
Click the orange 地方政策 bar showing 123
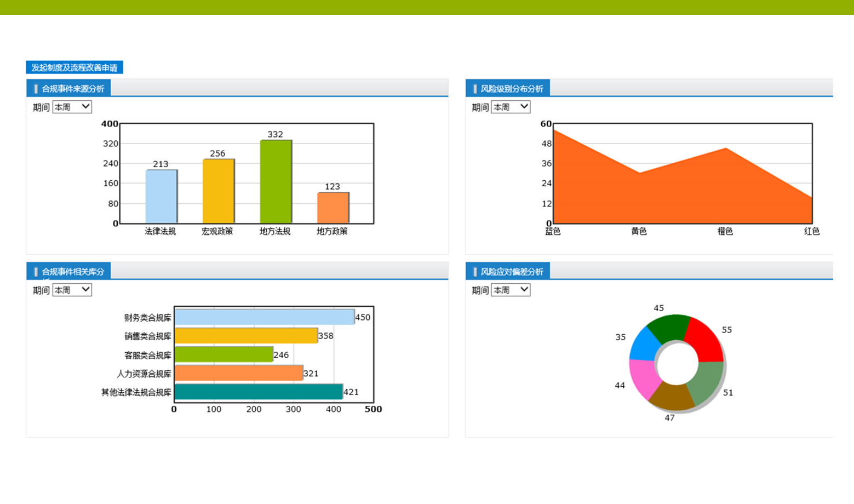click(333, 208)
